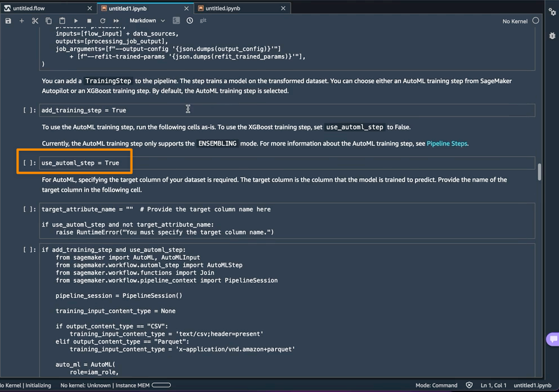The width and height of the screenshot is (559, 392).
Task: Click the git button in toolbar
Action: 203,20
